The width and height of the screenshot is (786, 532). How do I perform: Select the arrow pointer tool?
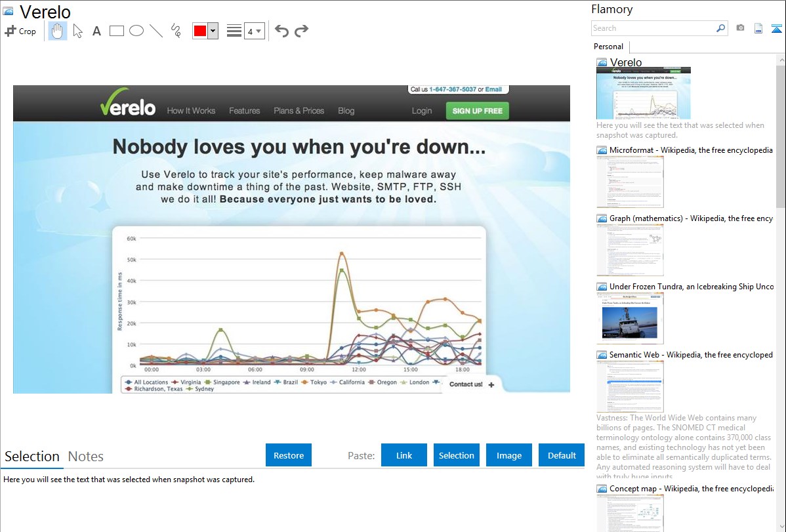click(x=77, y=31)
